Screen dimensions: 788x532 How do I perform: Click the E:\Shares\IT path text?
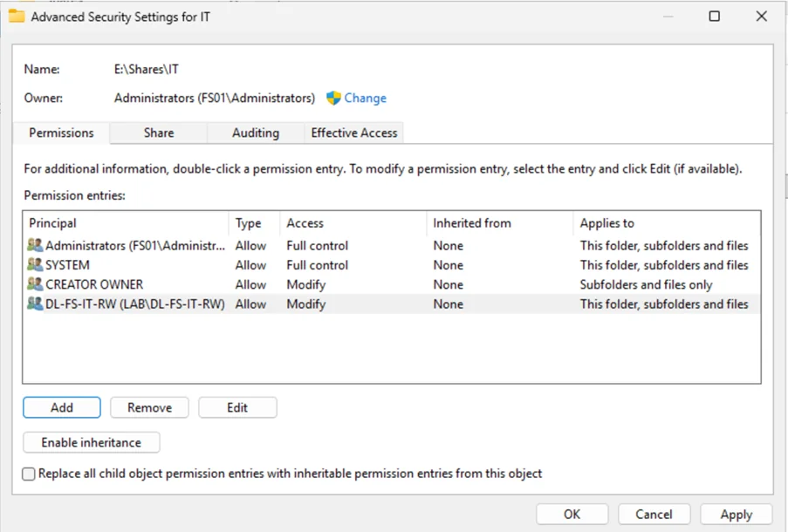pyautogui.click(x=147, y=69)
